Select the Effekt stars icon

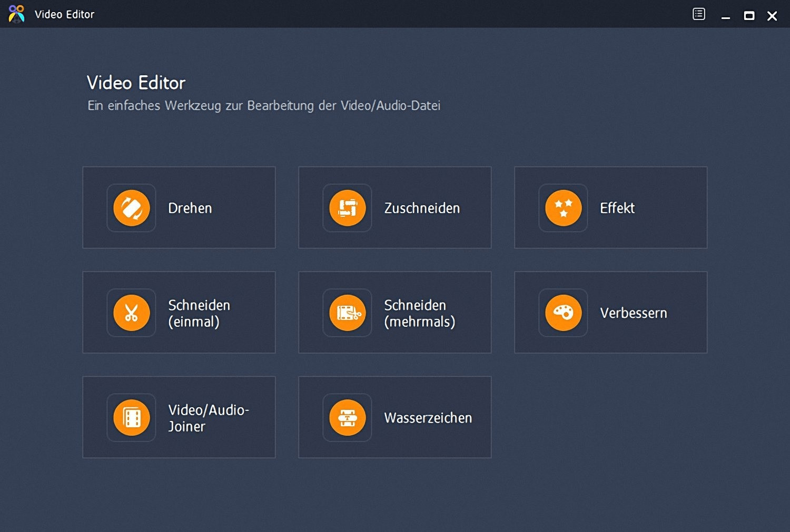(x=563, y=208)
